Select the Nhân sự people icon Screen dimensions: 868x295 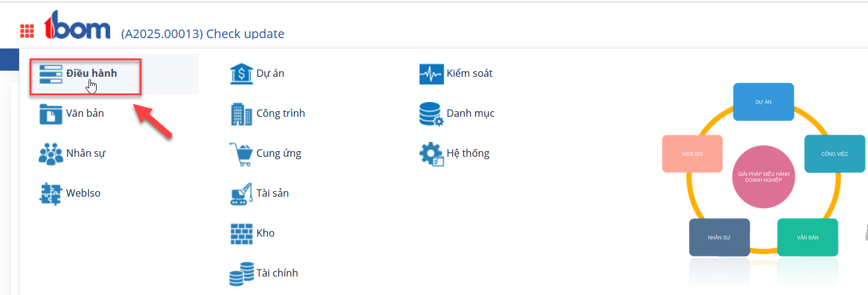pos(50,154)
